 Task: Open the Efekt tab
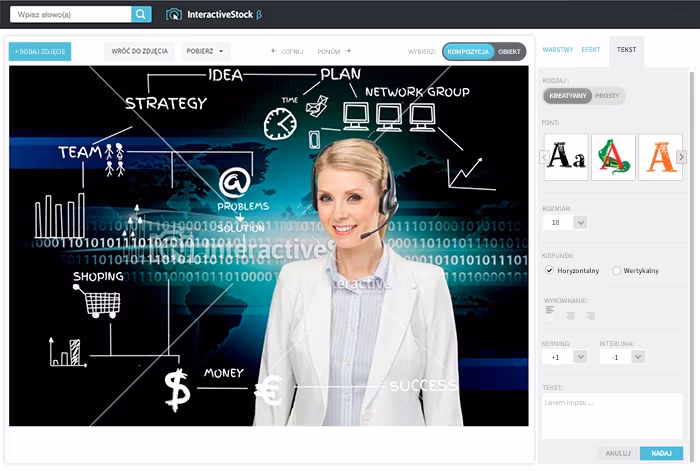click(x=591, y=50)
